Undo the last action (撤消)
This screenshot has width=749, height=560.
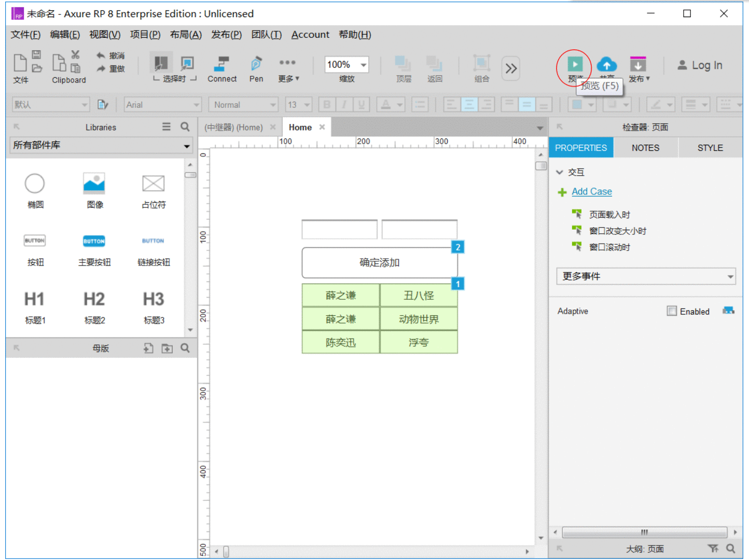(110, 55)
